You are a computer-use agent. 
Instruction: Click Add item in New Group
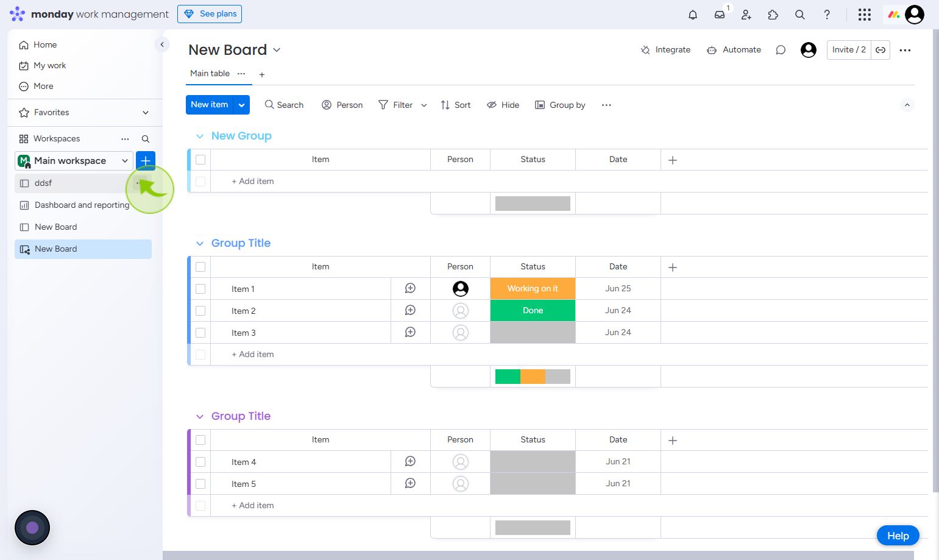pyautogui.click(x=253, y=182)
